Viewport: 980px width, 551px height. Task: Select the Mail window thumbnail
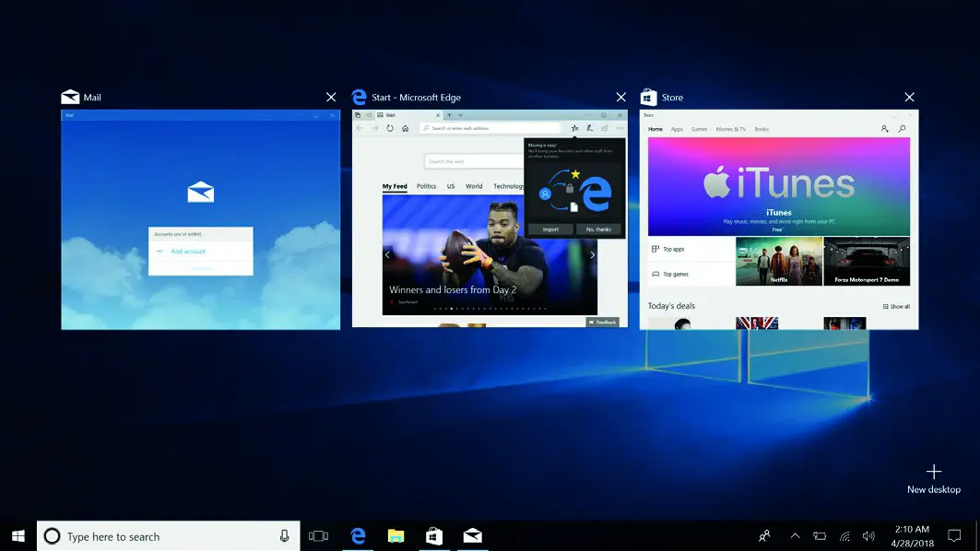pyautogui.click(x=200, y=219)
